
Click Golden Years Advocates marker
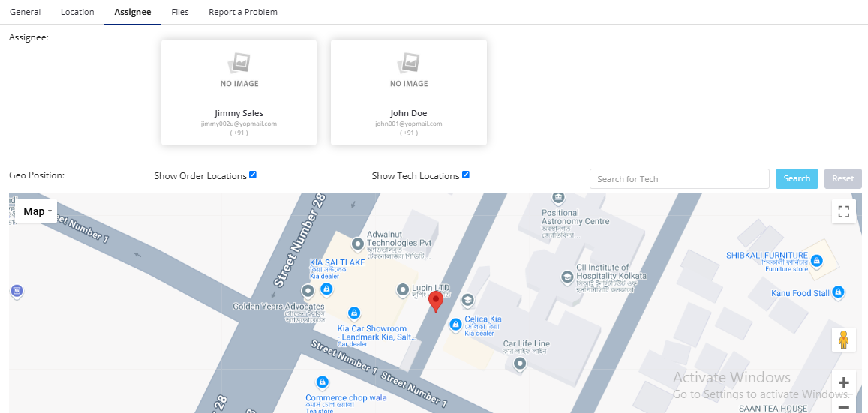click(308, 291)
